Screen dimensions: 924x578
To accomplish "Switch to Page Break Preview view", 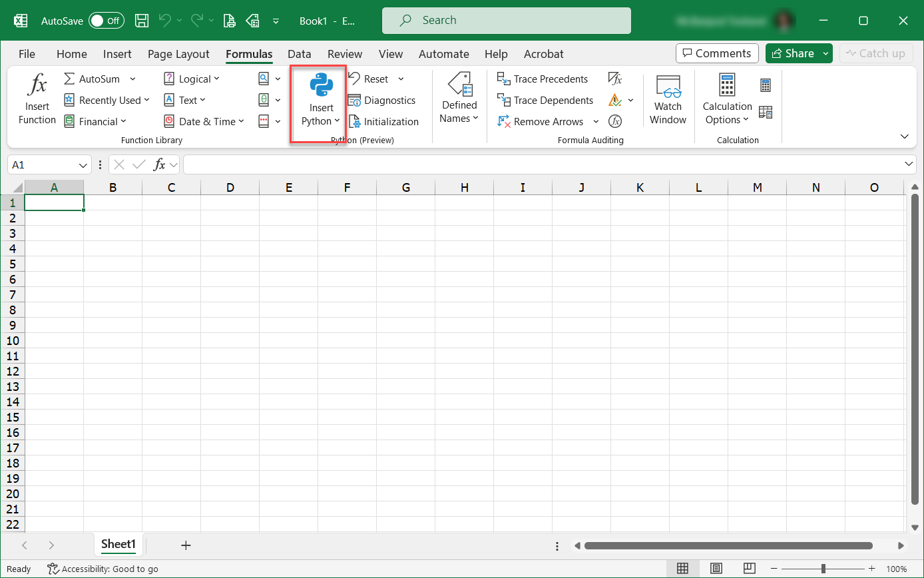I will tap(750, 569).
